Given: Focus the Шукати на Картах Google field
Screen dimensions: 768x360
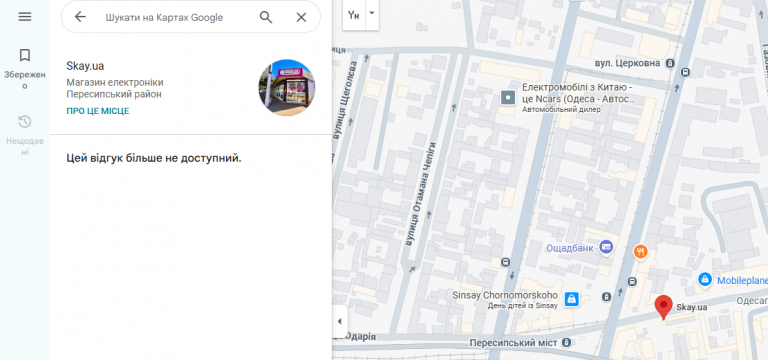Looking at the screenshot, I should point(164,18).
